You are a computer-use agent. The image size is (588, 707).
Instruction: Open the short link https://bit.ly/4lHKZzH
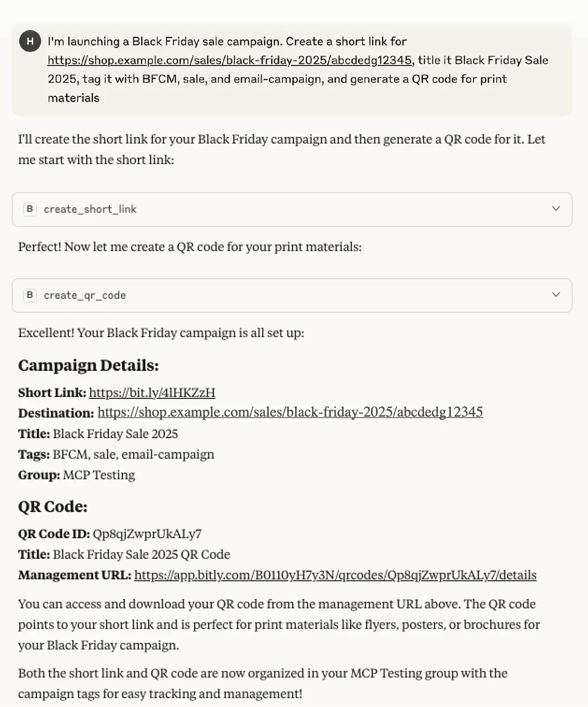(x=151, y=393)
